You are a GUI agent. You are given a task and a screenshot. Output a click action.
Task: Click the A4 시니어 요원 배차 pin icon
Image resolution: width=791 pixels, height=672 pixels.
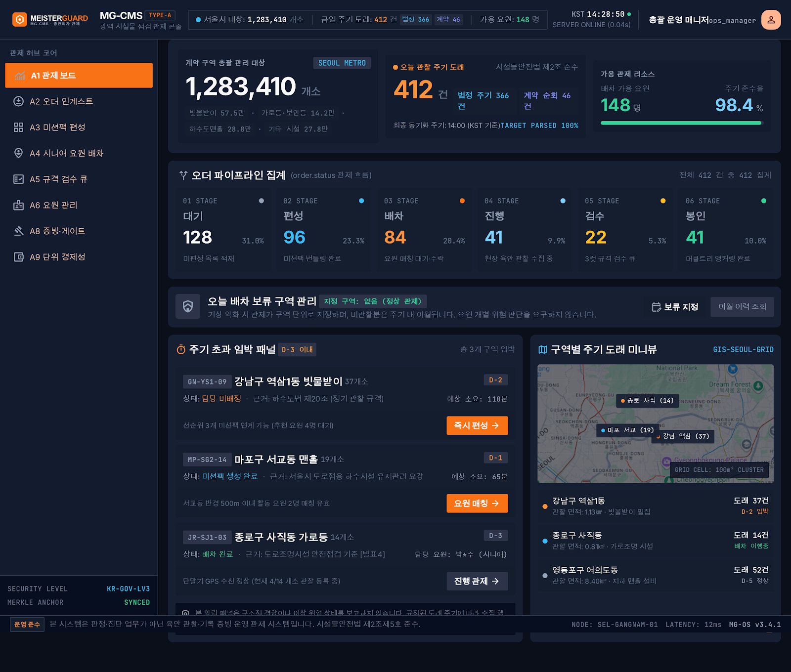pyautogui.click(x=18, y=153)
